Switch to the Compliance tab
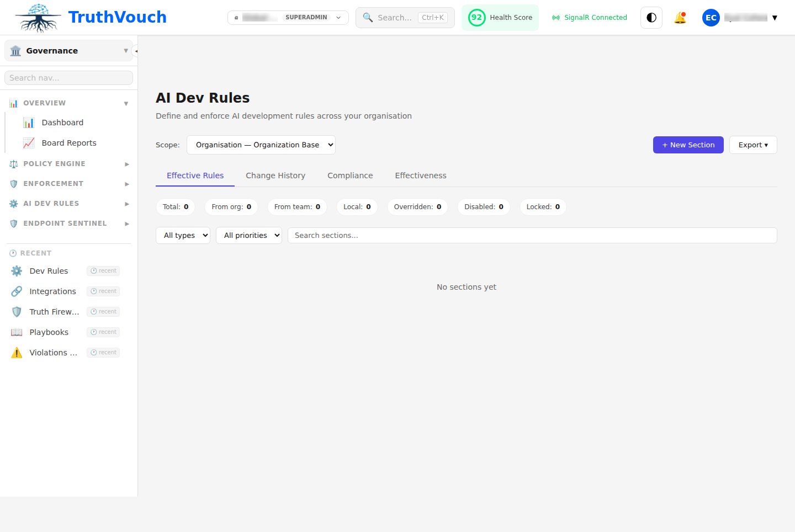 pyautogui.click(x=350, y=175)
